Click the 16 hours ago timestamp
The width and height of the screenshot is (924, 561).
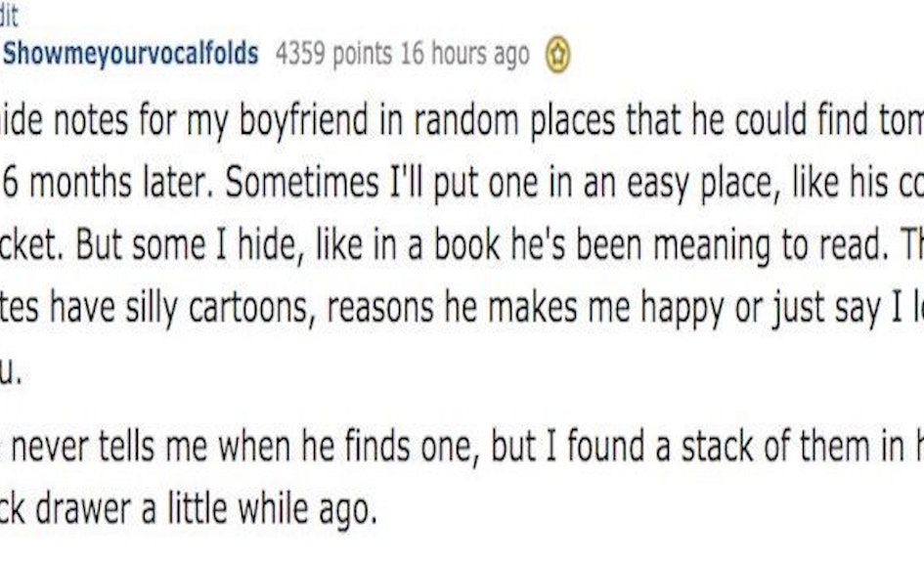point(464,54)
